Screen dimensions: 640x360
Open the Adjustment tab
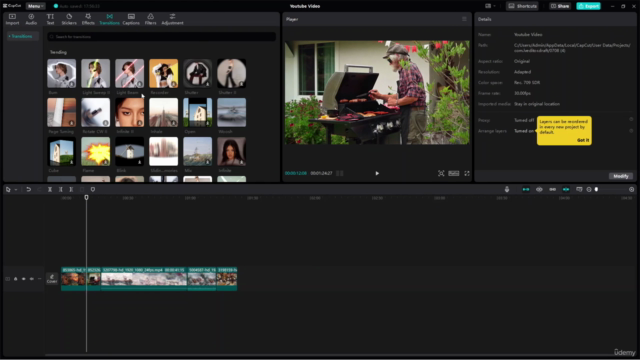172,19
